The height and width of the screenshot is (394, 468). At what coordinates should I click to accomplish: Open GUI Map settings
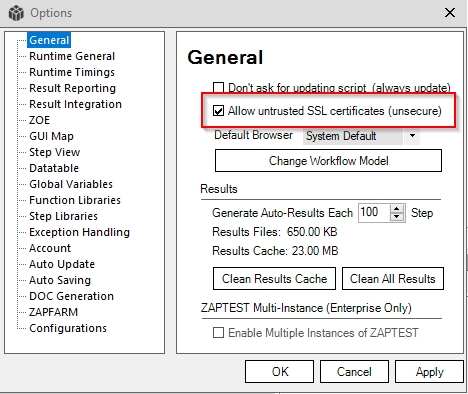[x=51, y=136]
